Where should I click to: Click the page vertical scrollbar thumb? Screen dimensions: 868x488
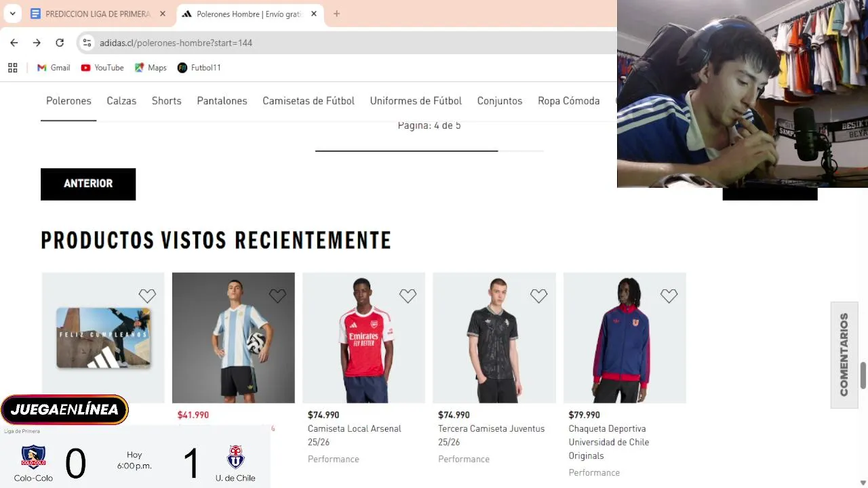[x=863, y=375]
